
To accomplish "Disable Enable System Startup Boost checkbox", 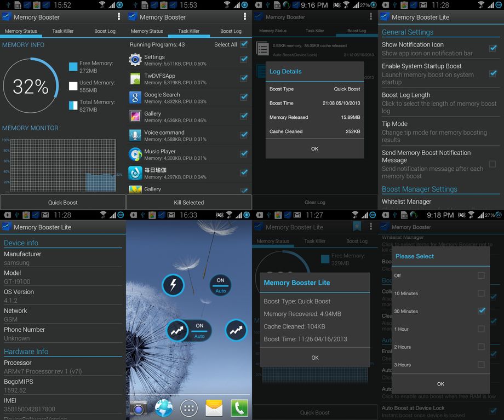I will click(492, 73).
